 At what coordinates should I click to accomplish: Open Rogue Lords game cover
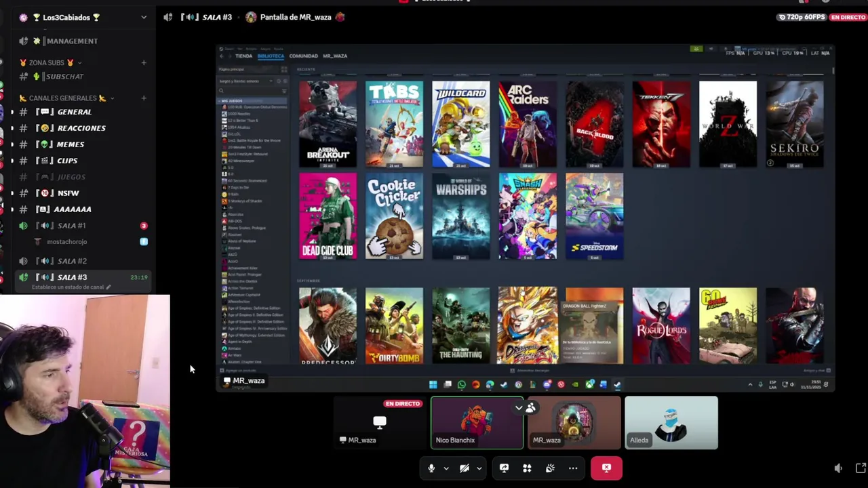click(x=660, y=326)
